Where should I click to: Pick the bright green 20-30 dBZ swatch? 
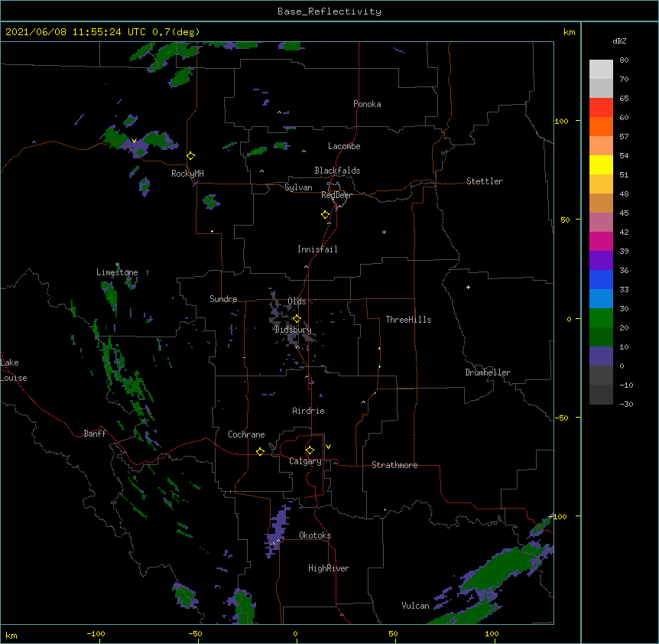click(x=601, y=318)
